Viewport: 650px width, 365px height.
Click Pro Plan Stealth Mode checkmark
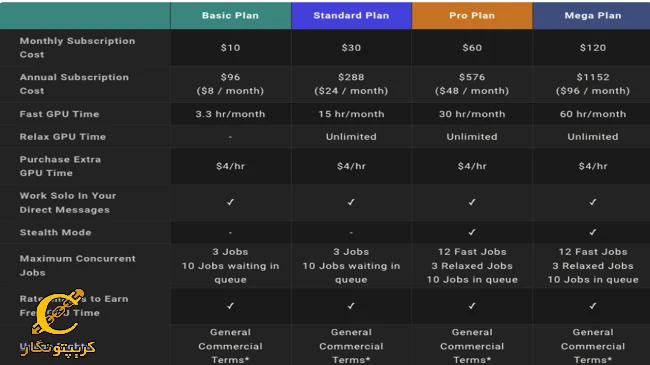coord(472,232)
